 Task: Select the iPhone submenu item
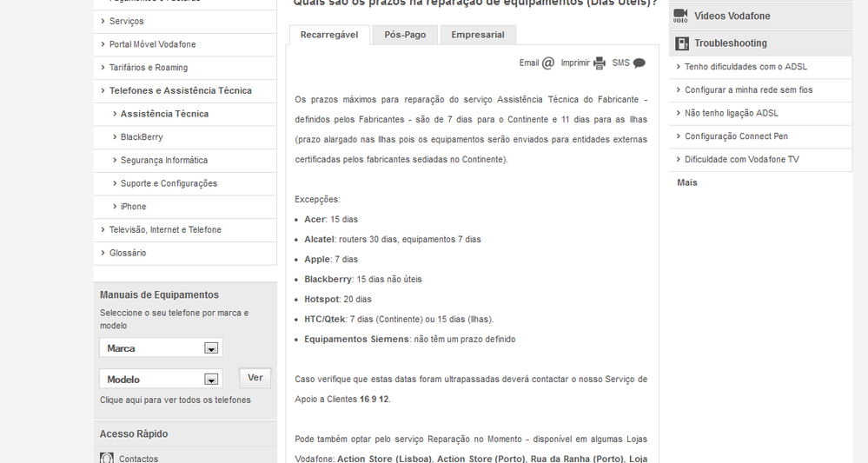point(134,207)
